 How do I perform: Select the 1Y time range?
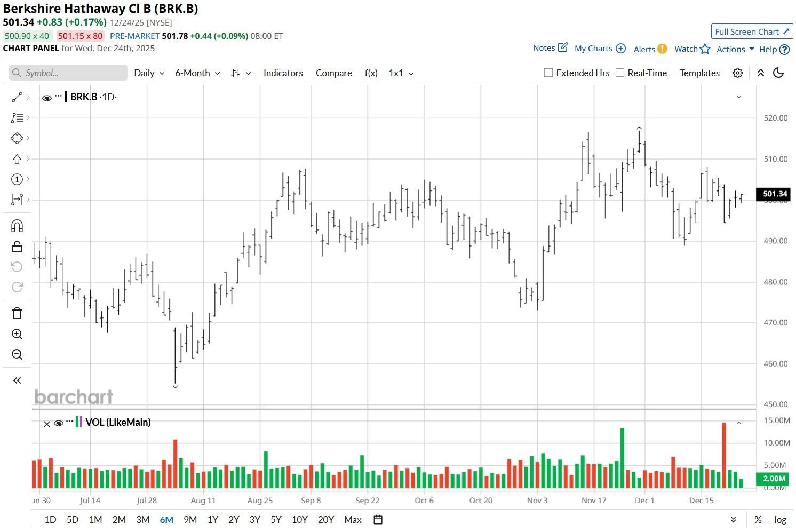(x=212, y=520)
